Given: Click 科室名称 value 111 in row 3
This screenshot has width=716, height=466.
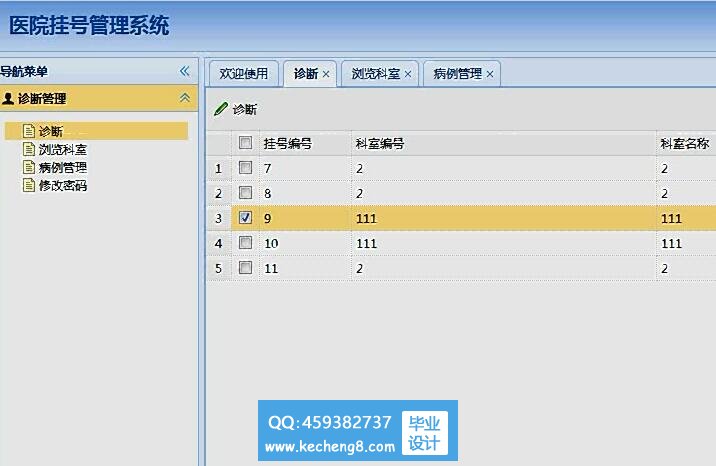Looking at the screenshot, I should pos(671,219).
